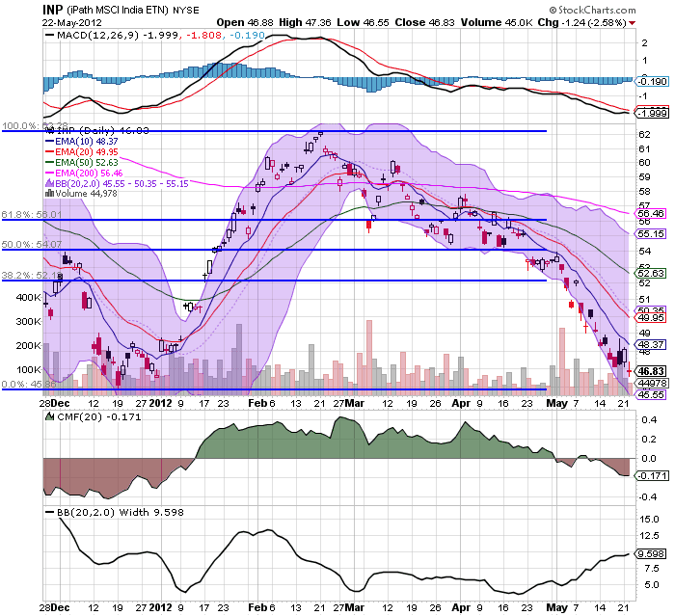Click the purple Bollinger Bands legend icon
Viewport: 675px width, 616px height.
49,183
